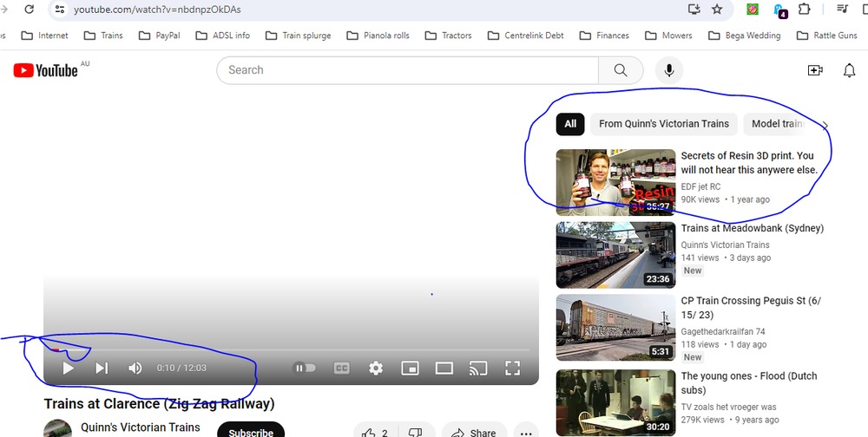This screenshot has height=437, width=868.
Task: Go to YouTube home via logo
Action: (x=45, y=70)
